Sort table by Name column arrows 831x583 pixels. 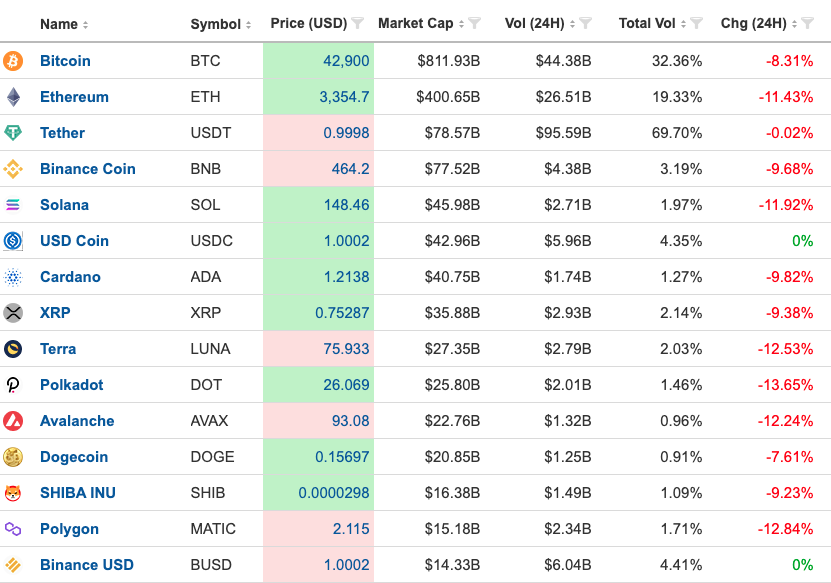pyautogui.click(x=85, y=24)
